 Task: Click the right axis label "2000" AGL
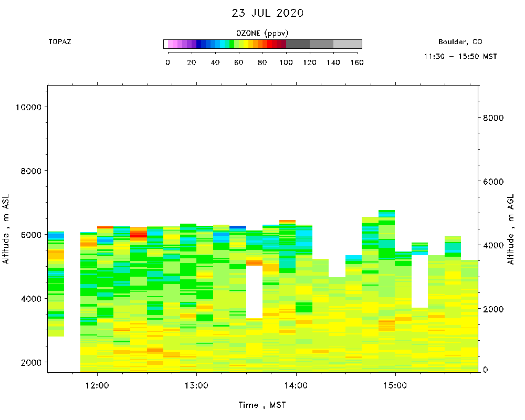point(493,309)
